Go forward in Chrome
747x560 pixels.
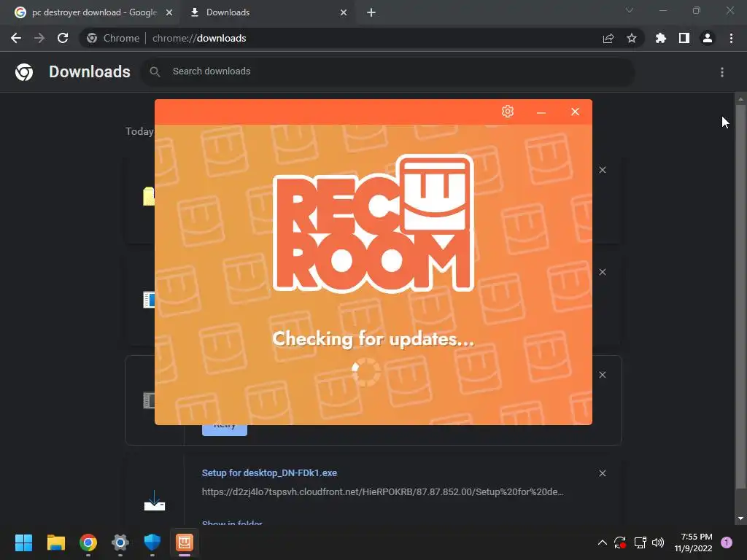(x=39, y=38)
